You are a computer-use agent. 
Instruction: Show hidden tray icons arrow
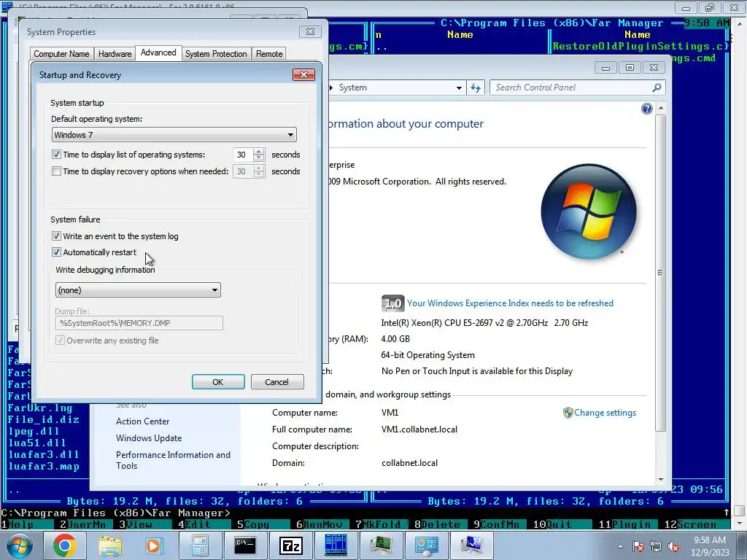pos(620,546)
